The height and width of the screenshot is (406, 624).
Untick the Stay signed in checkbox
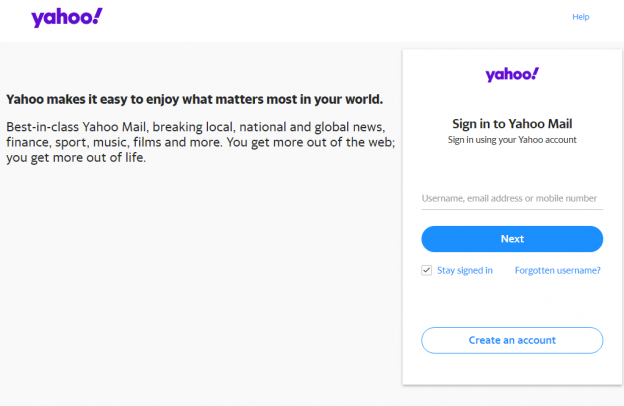click(x=427, y=270)
